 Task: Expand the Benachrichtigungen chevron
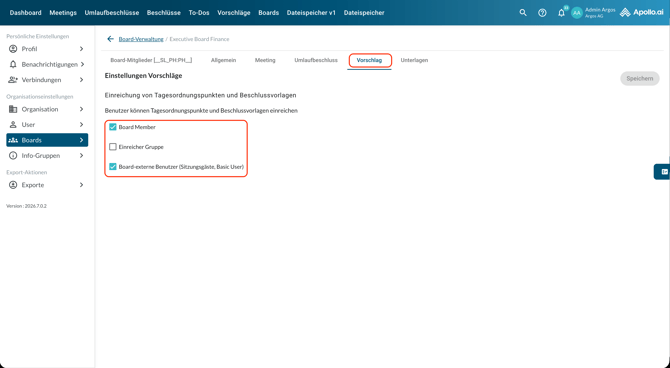(82, 64)
